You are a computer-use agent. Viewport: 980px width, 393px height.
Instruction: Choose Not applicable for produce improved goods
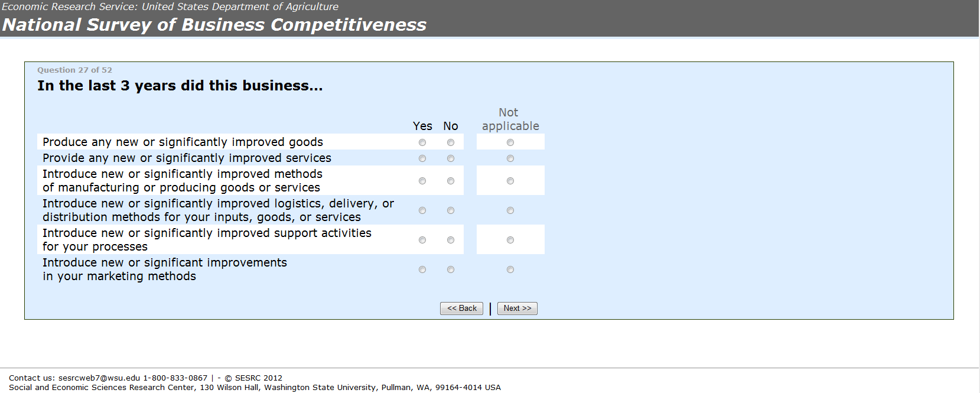(x=510, y=142)
